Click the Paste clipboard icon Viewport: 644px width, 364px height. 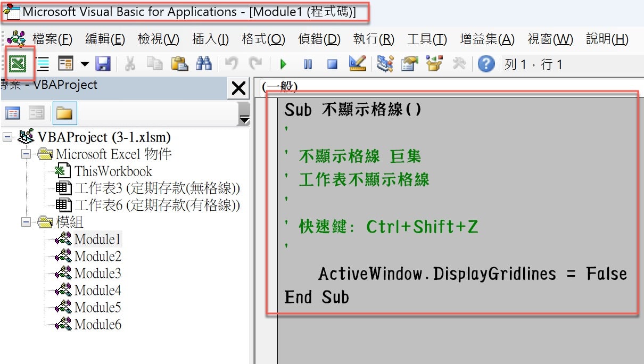click(179, 64)
